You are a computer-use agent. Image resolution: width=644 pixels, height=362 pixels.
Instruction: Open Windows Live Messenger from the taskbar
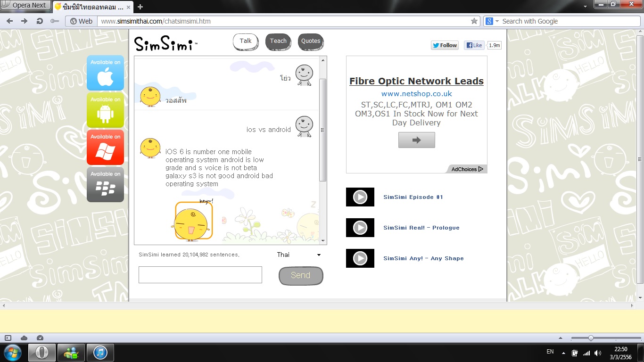click(71, 353)
